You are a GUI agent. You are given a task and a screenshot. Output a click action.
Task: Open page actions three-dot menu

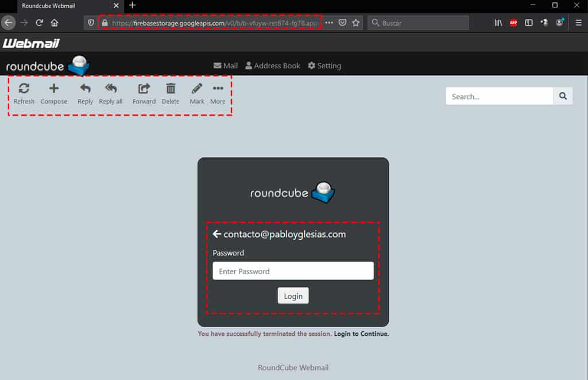tap(329, 23)
